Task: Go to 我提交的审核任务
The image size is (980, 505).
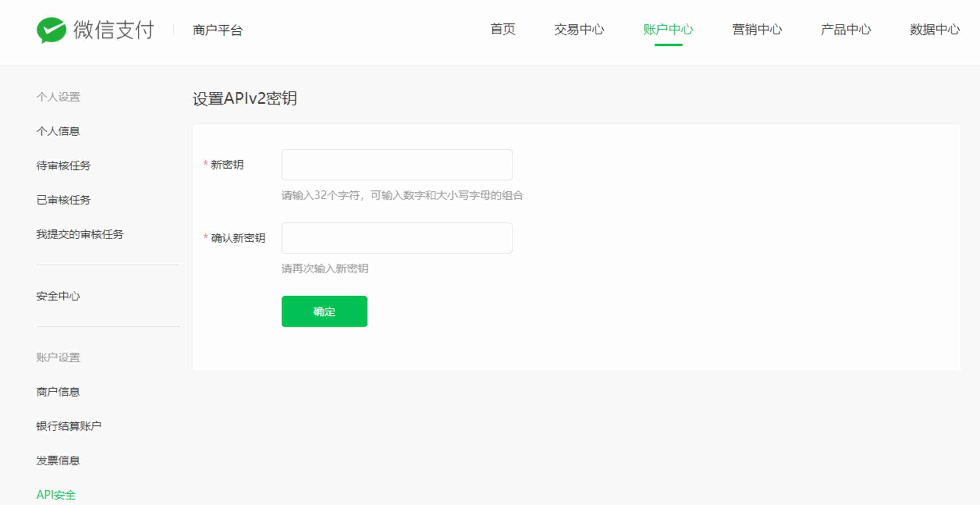Action: 80,234
